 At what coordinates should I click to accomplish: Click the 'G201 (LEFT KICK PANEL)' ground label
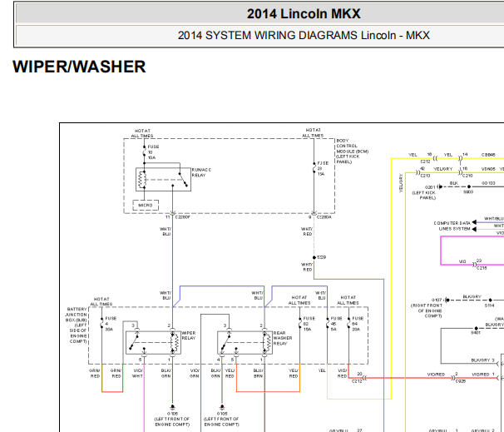[x=424, y=192]
